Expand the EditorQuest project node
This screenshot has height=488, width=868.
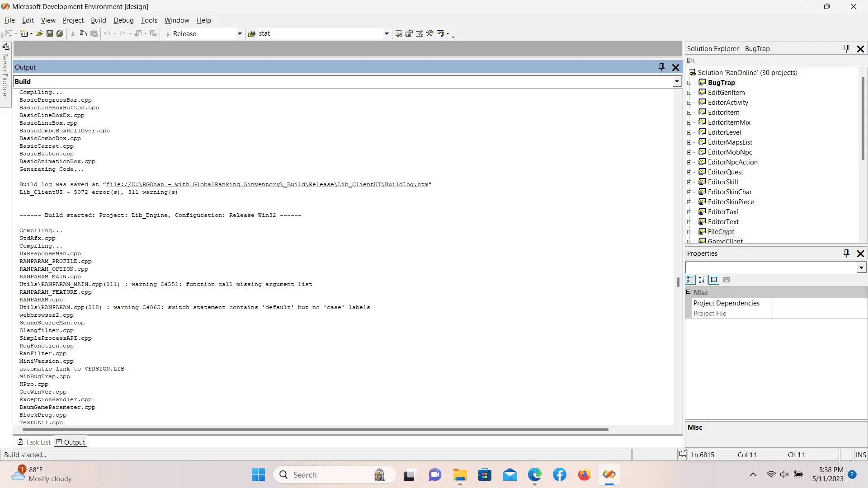click(689, 172)
